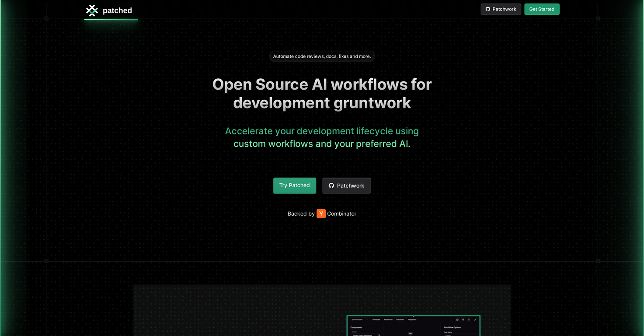Viewport: 644px width, 336px height.
Task: Open the Repositories tab in the preview
Action: (388, 320)
